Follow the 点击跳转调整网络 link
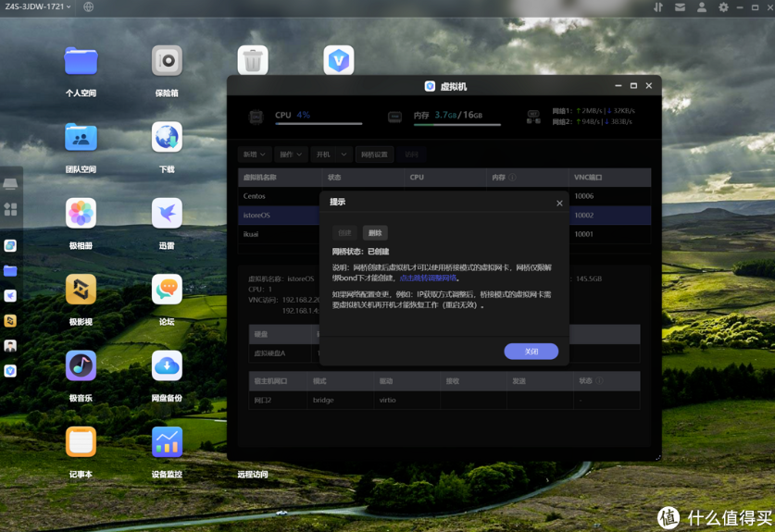The height and width of the screenshot is (532, 775). (x=428, y=278)
